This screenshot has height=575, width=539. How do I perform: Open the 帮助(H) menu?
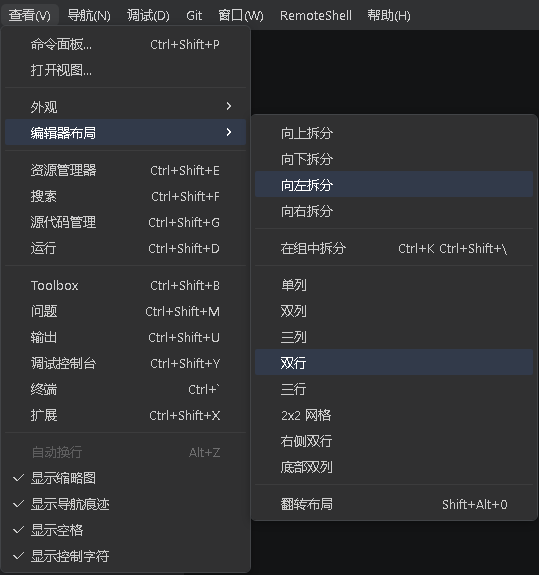click(x=389, y=15)
